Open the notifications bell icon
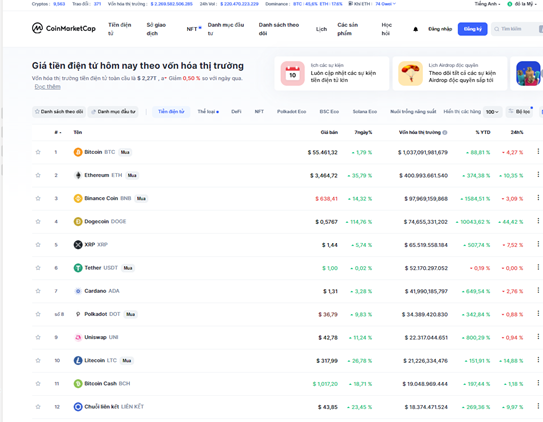 (x=416, y=29)
